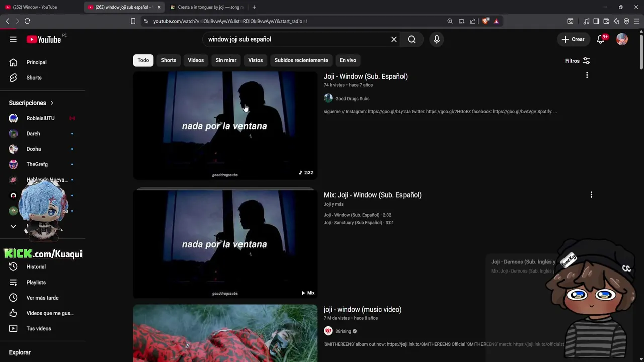644x362 pixels.
Task: Select the Videos filter chip
Action: [x=196, y=60]
